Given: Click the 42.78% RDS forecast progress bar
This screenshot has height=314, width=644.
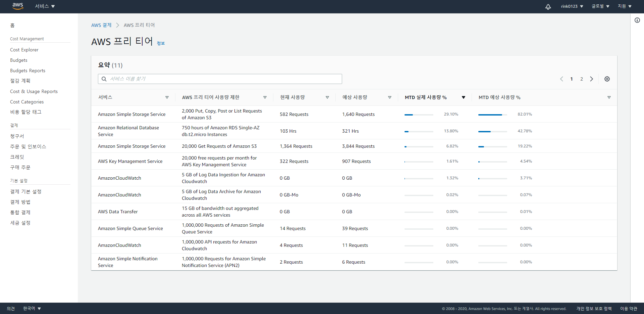Looking at the screenshot, I should 493,132.
